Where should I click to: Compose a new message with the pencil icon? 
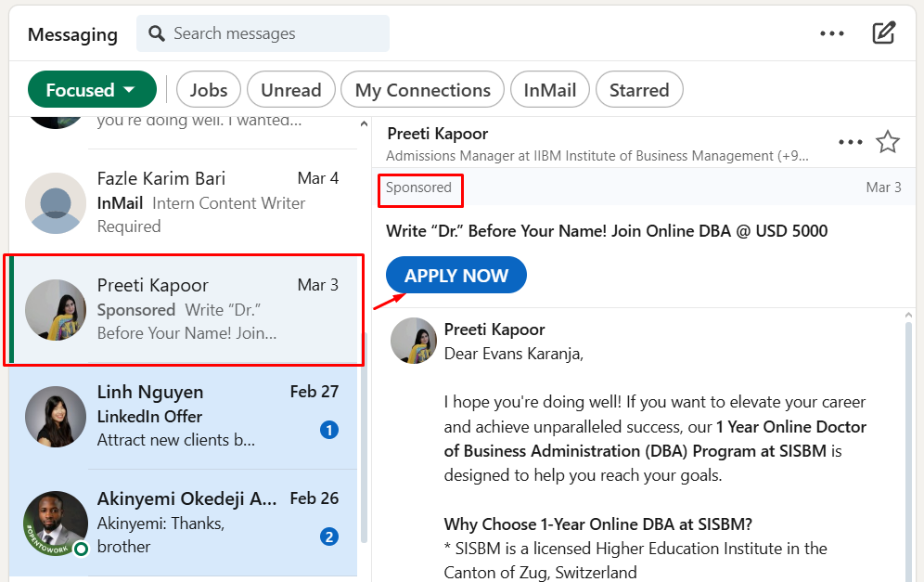click(x=883, y=33)
